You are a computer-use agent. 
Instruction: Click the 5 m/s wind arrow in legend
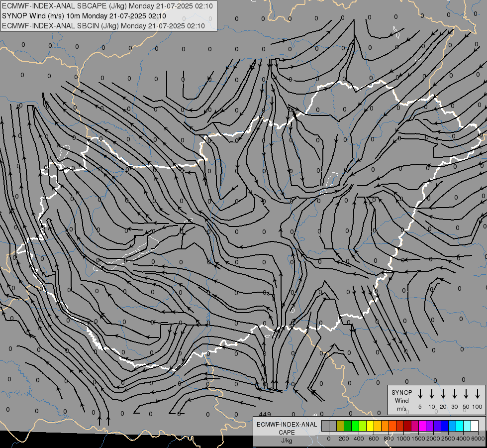[x=420, y=394]
